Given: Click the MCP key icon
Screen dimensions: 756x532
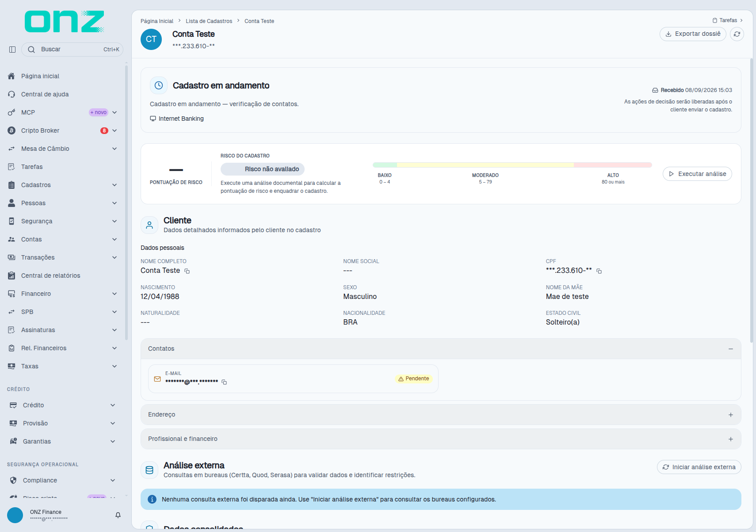Looking at the screenshot, I should click(11, 112).
